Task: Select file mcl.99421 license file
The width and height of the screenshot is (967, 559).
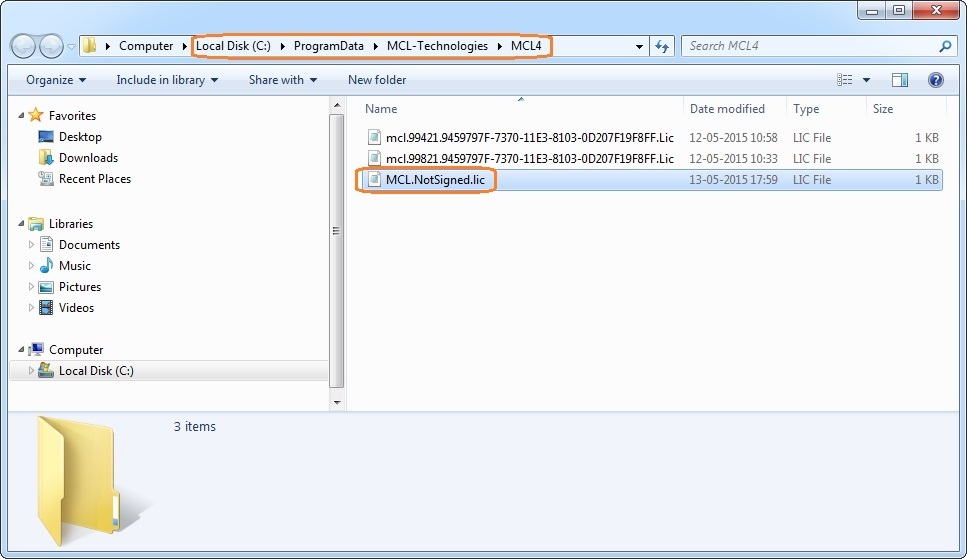Action: point(530,138)
